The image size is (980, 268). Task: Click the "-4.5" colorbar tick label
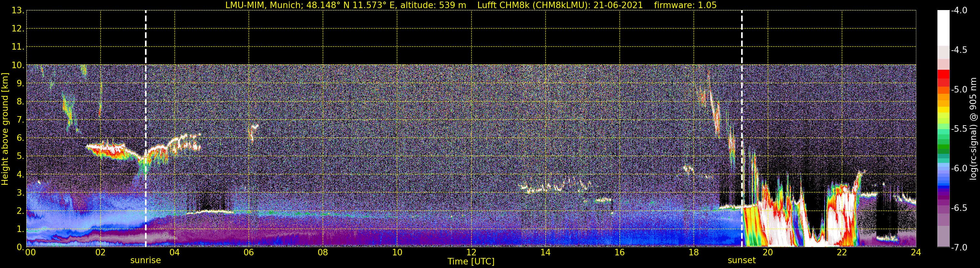(x=959, y=50)
